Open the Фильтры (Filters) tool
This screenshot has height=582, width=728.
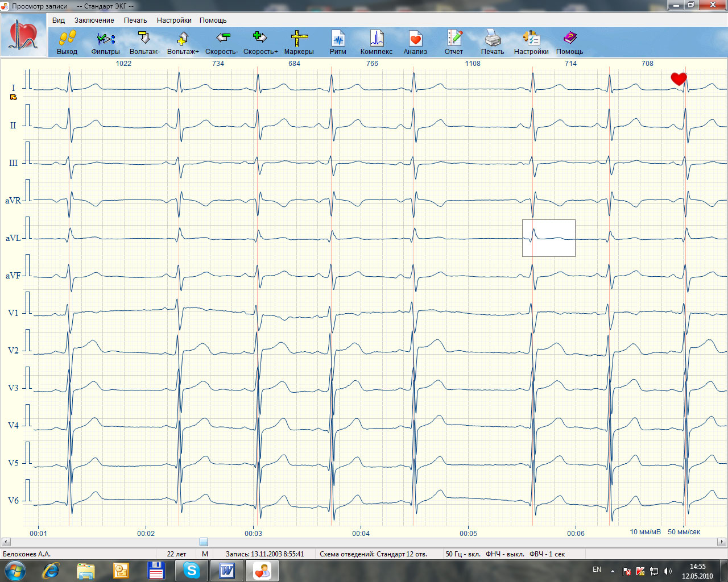106,39
